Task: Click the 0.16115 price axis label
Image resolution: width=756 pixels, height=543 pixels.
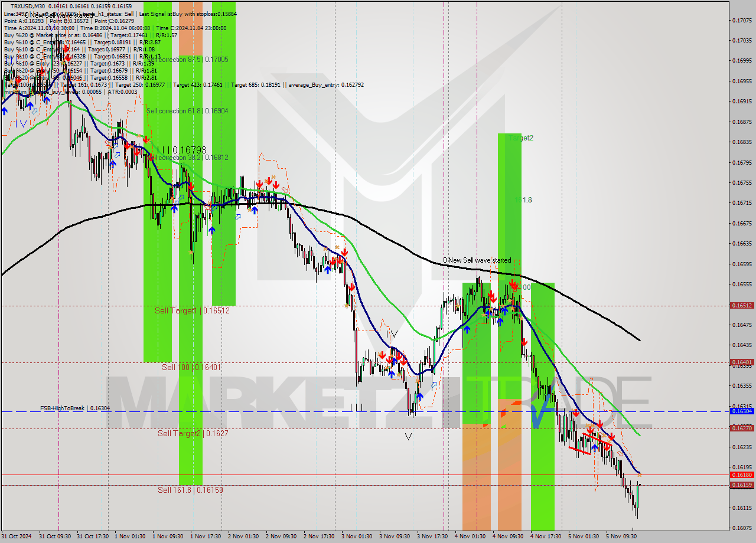Action: pyautogui.click(x=742, y=508)
